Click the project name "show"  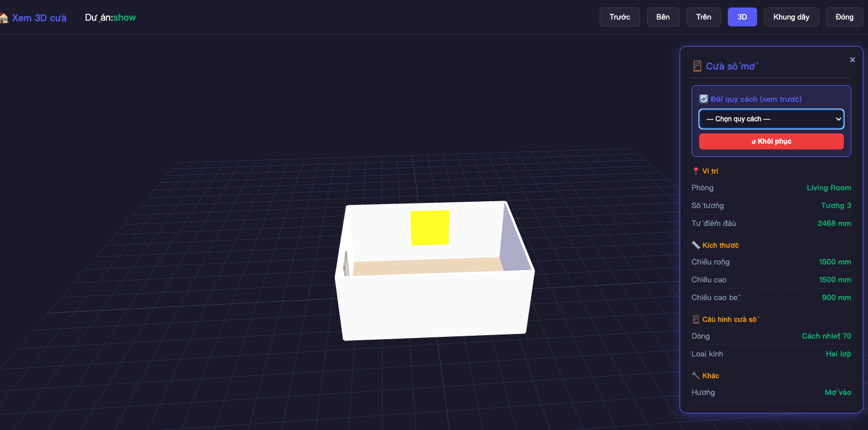(125, 18)
